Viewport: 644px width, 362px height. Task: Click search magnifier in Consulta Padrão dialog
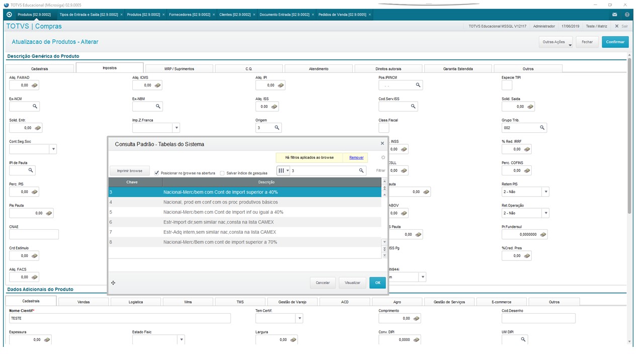click(361, 171)
